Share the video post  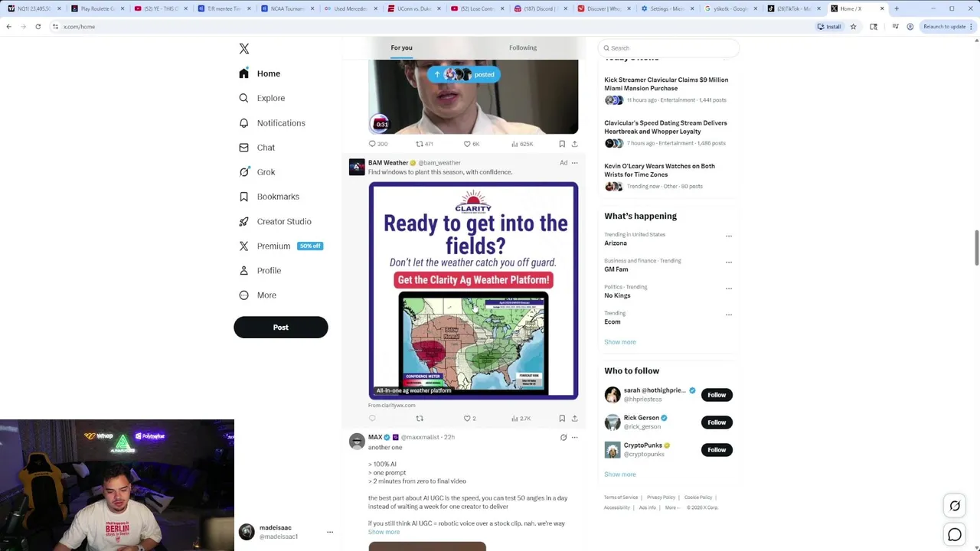point(575,144)
